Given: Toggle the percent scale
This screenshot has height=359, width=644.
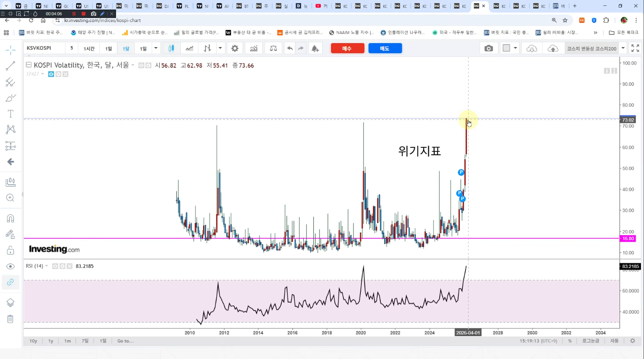Looking at the screenshot, I should [570, 341].
